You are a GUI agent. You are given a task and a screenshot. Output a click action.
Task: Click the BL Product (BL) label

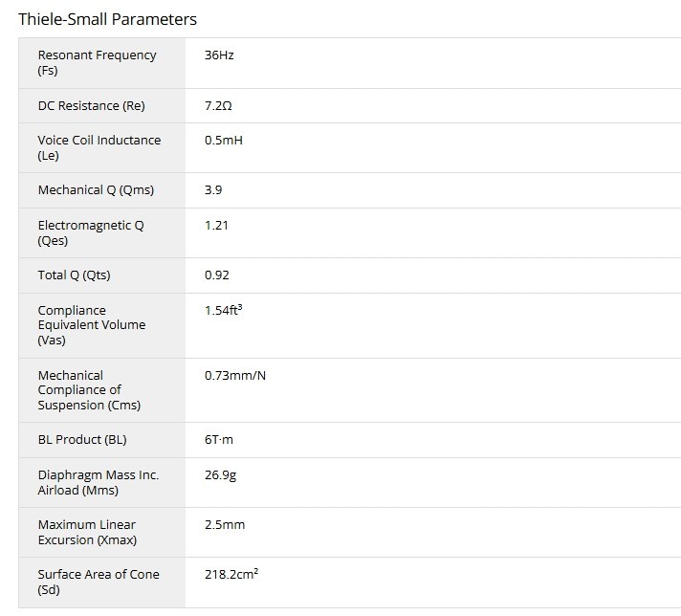click(81, 440)
